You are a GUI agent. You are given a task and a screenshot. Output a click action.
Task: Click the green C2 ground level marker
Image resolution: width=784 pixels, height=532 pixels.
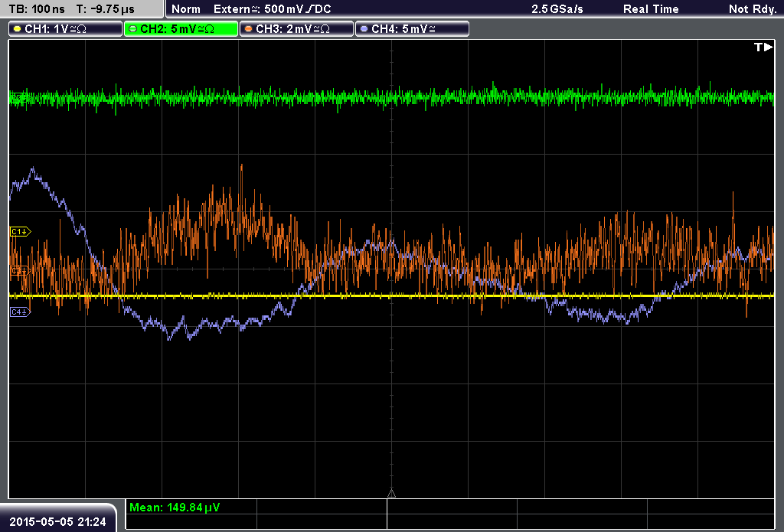[x=19, y=98]
